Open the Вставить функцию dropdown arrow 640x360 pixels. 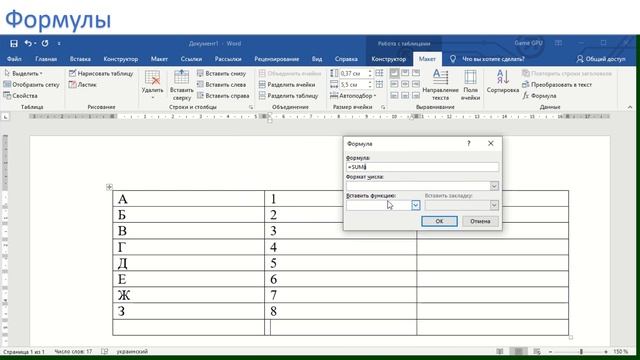point(416,205)
